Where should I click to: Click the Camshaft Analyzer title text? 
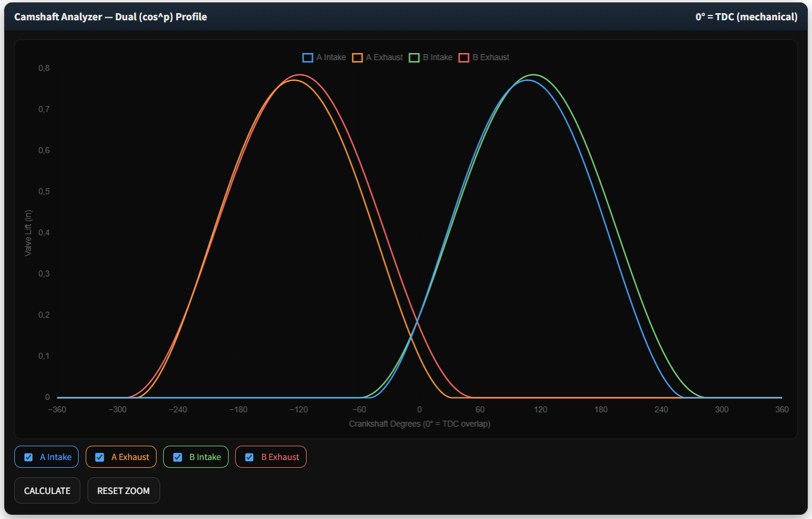click(111, 17)
